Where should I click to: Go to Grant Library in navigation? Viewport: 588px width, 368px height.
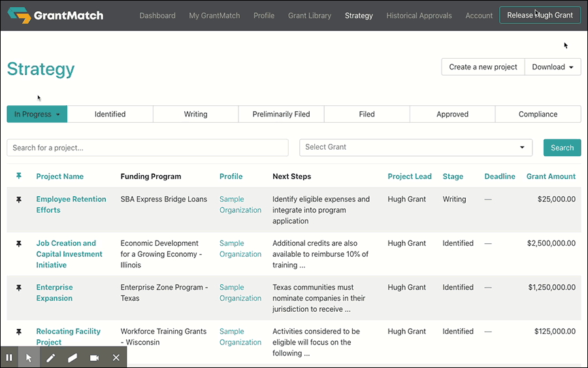[310, 16]
